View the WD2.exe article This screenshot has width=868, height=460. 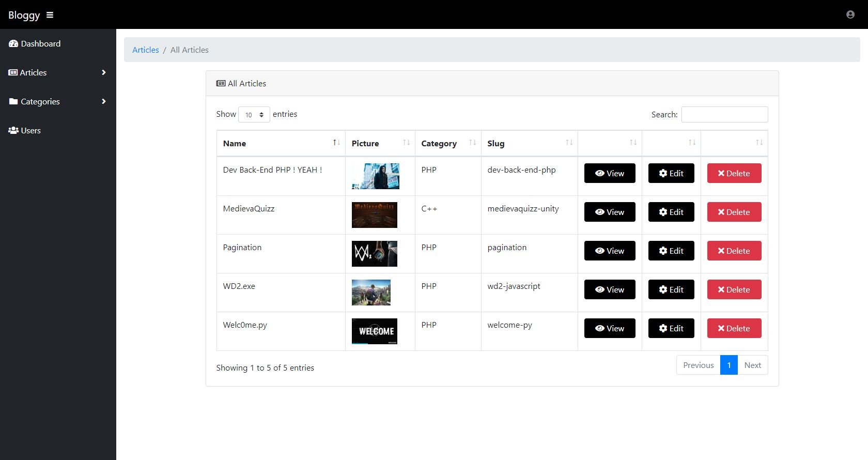point(610,289)
